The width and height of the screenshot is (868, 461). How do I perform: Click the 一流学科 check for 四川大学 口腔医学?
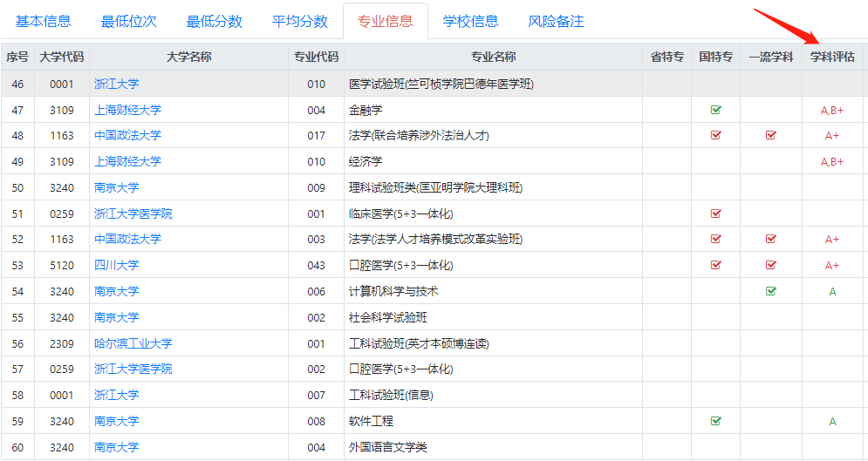click(x=770, y=265)
